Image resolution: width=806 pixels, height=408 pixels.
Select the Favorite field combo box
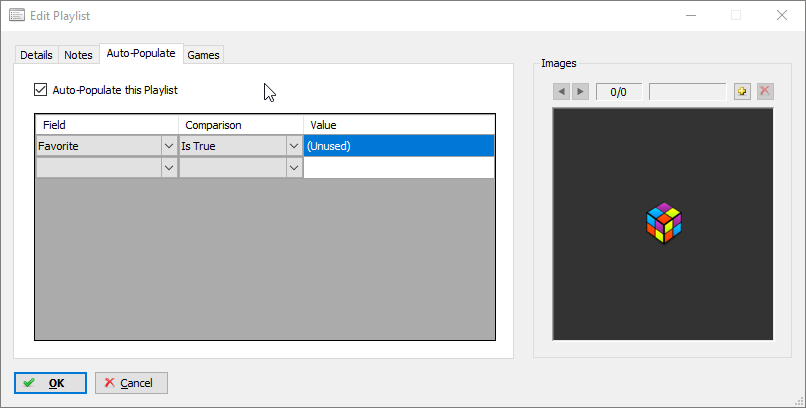(107, 146)
